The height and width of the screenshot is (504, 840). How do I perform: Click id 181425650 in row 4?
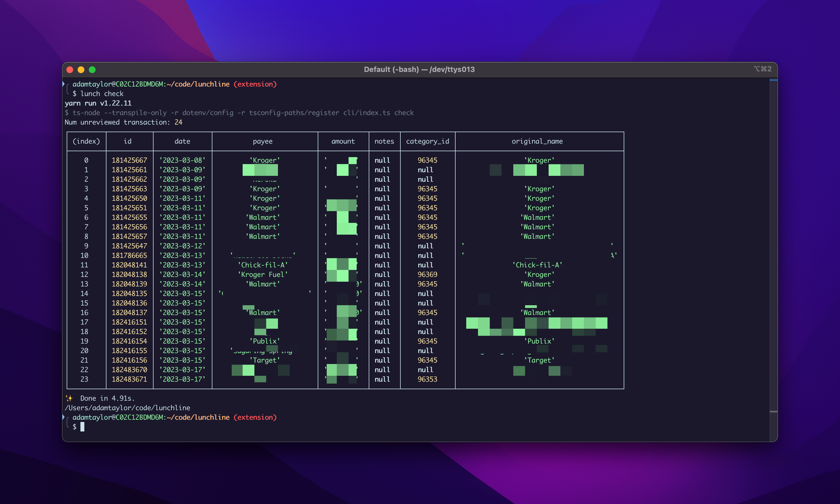(x=129, y=198)
